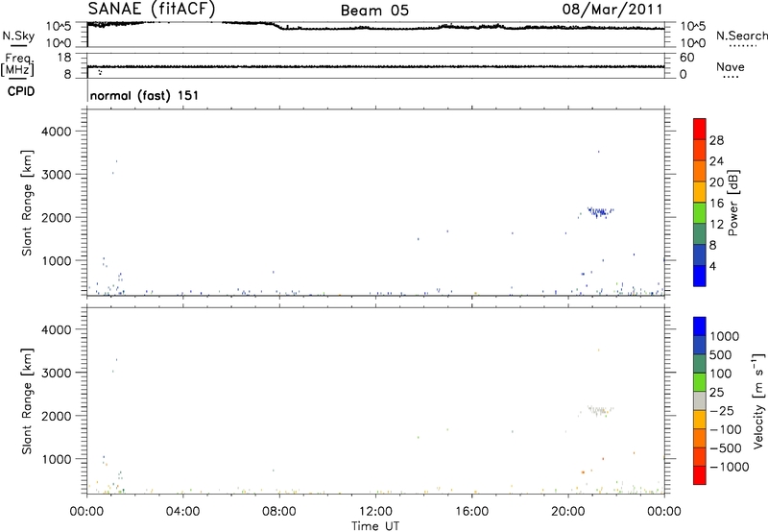Image resolution: width=768 pixels, height=532 pixels.
Task: Click the '60' Nave axis label
Action: 687,58
